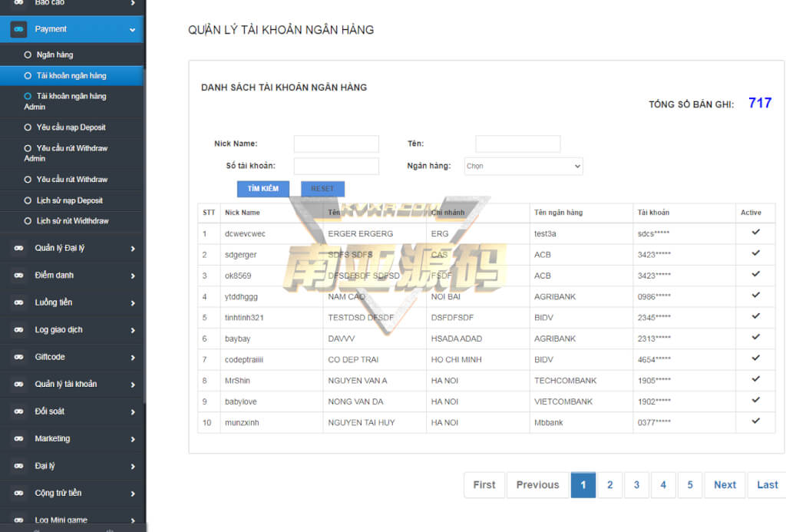Click Active checkmark for MrShin row
This screenshot has height=532, width=786.
(x=755, y=379)
